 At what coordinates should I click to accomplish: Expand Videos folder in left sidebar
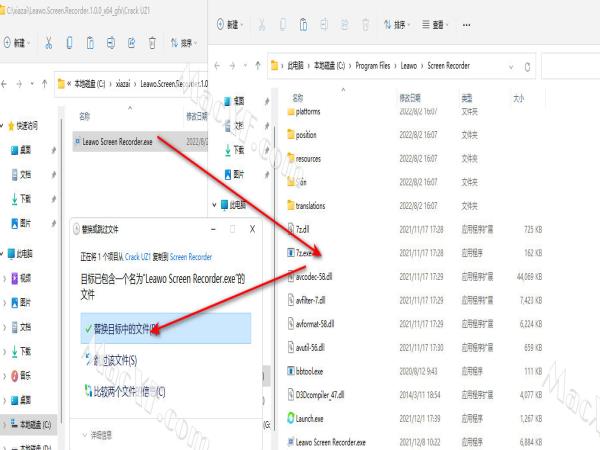(x=4, y=278)
